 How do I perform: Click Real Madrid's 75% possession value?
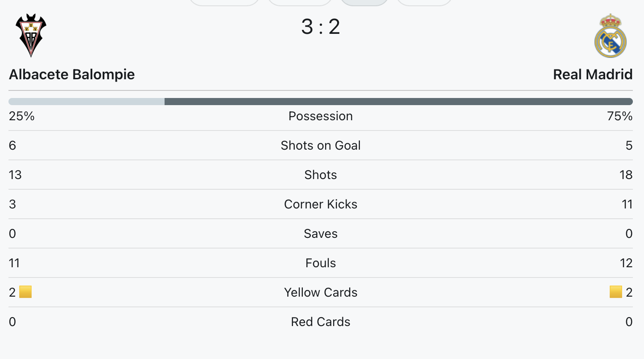619,116
